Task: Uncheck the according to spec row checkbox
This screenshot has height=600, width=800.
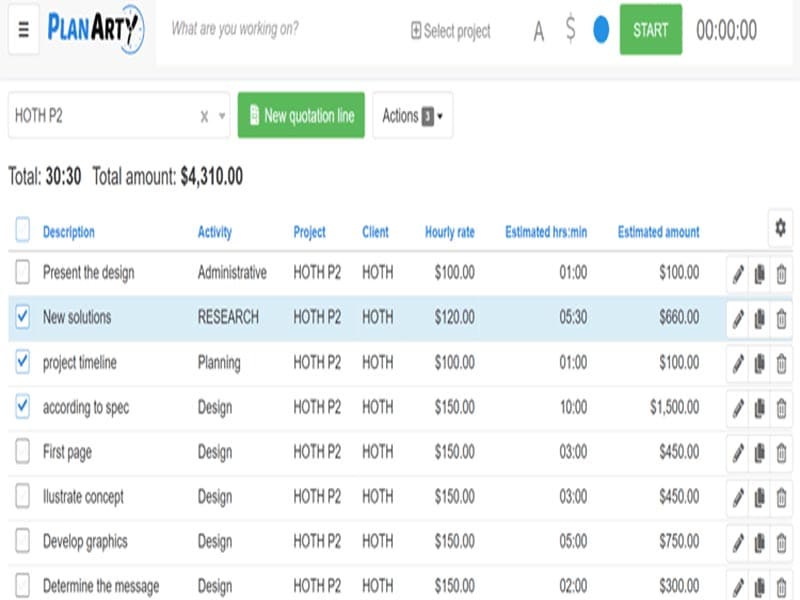Action: [x=22, y=406]
